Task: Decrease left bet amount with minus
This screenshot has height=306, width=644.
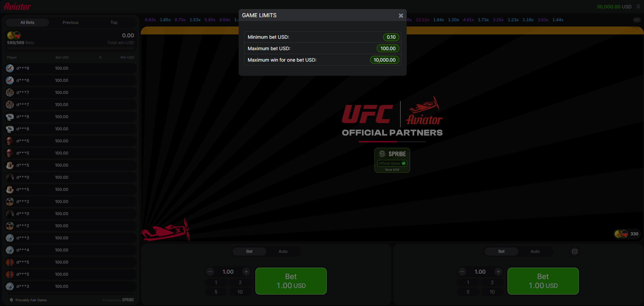Action: tap(210, 272)
